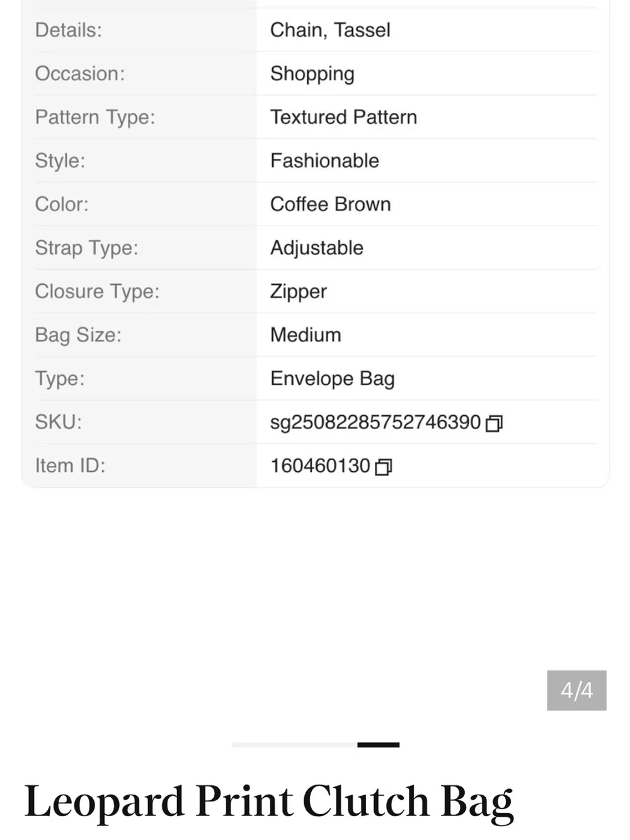
Task: Click the Bag Size label
Action: [78, 335]
